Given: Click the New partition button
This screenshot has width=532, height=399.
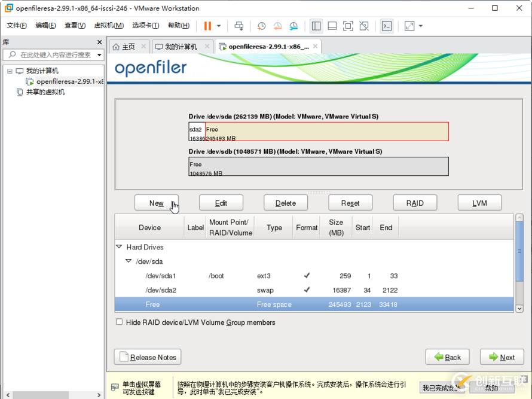Looking at the screenshot, I should (x=157, y=203).
